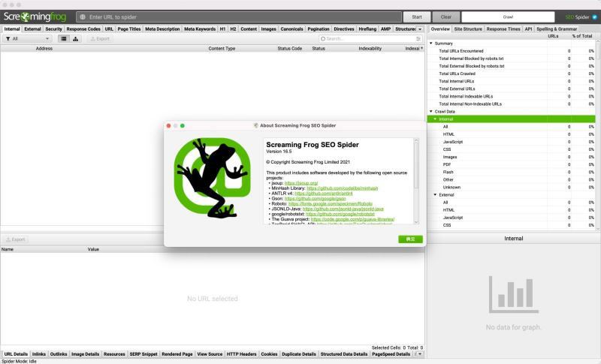Select JavaScript under Internal
This screenshot has width=601, height=364.
pyautogui.click(x=512, y=142)
